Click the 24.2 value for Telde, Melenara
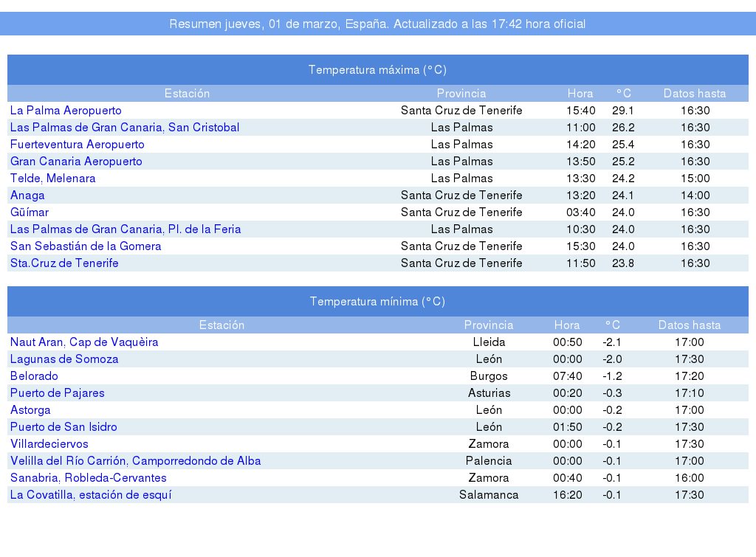756x557 pixels. pos(623,179)
